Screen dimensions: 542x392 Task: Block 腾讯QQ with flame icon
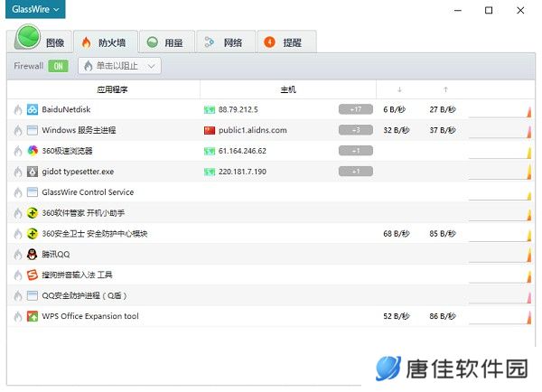[x=18, y=255]
